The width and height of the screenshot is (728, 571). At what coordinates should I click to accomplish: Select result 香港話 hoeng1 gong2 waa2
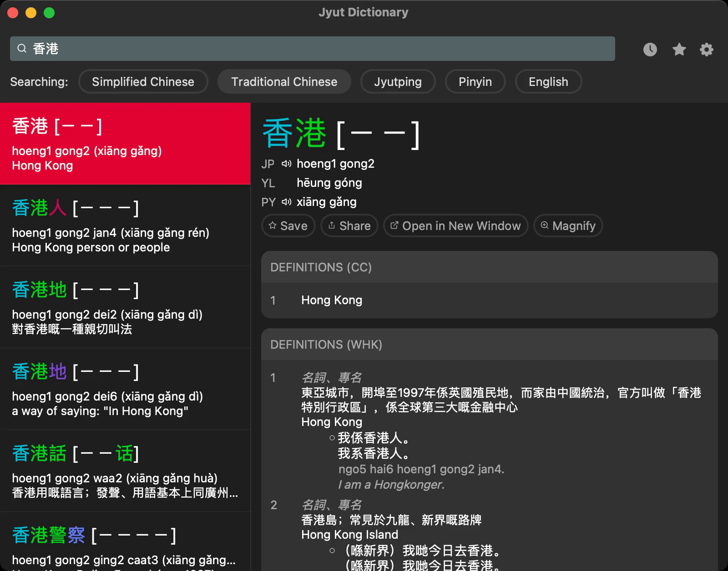(125, 471)
